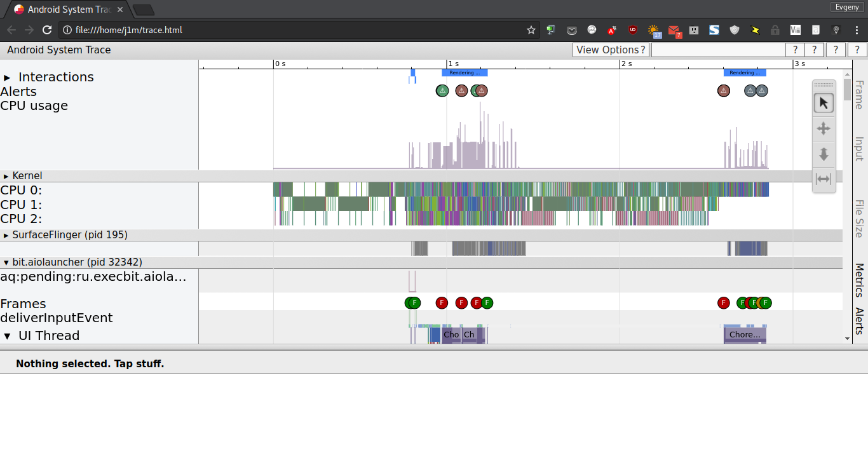Click the gray padlock extension icon
Screen dimensions: 868x474
click(x=775, y=30)
